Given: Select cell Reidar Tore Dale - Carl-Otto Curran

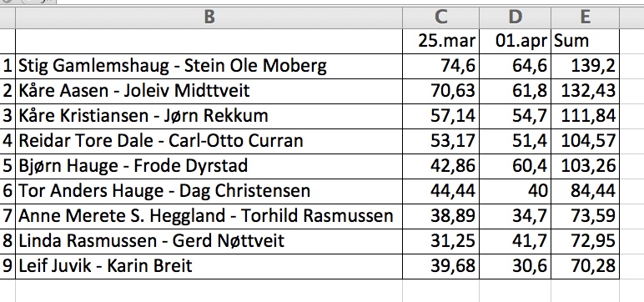Looking at the screenshot, I should click(x=209, y=141).
